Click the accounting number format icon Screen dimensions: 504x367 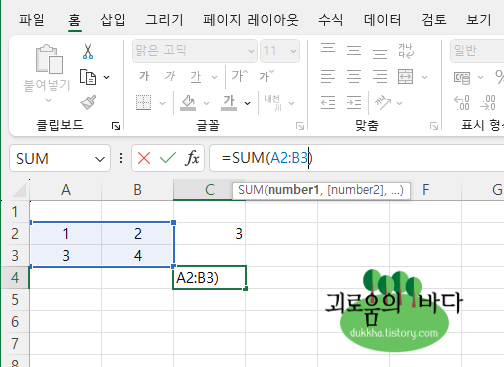(462, 77)
